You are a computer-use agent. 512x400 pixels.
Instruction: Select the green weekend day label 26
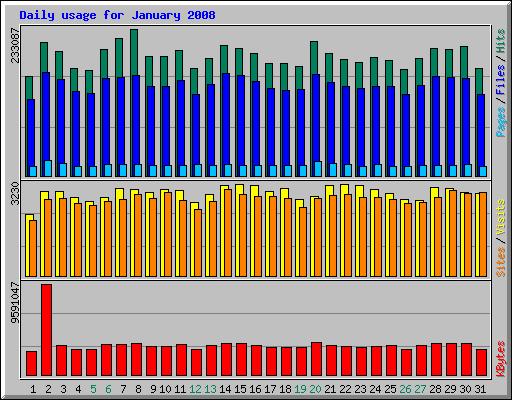click(405, 389)
